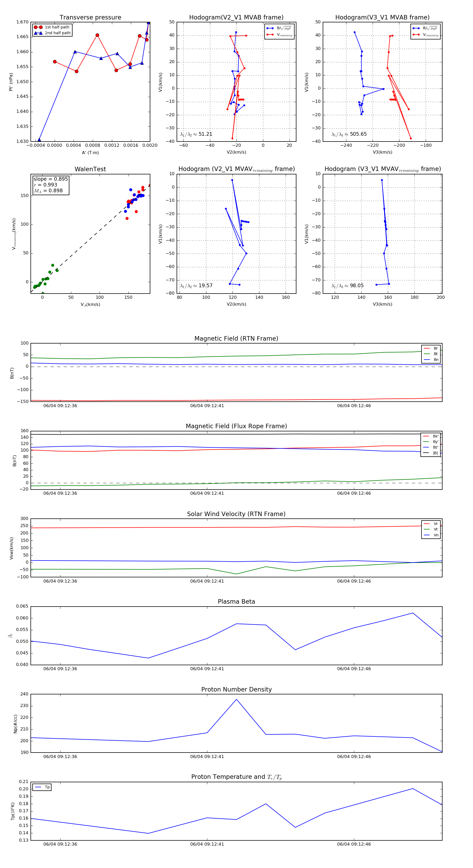Click the WalenTest 'V_remaining(km/s)' y-axis label
The image size is (473, 868).
click(x=14, y=234)
